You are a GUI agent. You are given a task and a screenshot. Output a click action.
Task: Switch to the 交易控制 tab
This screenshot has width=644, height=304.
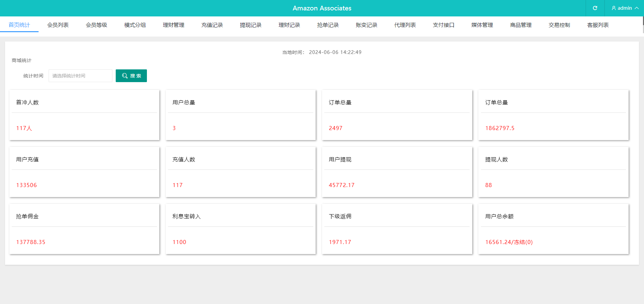pos(559,25)
